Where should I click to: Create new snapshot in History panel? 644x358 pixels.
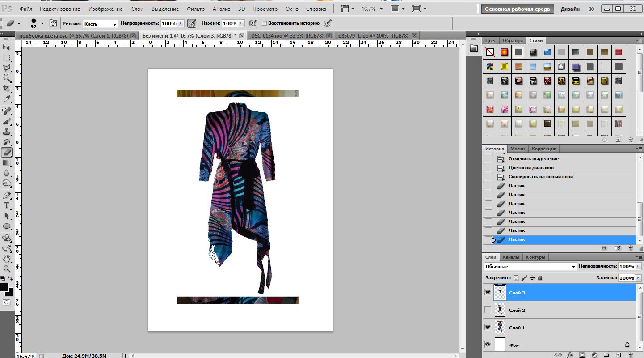[x=618, y=247]
